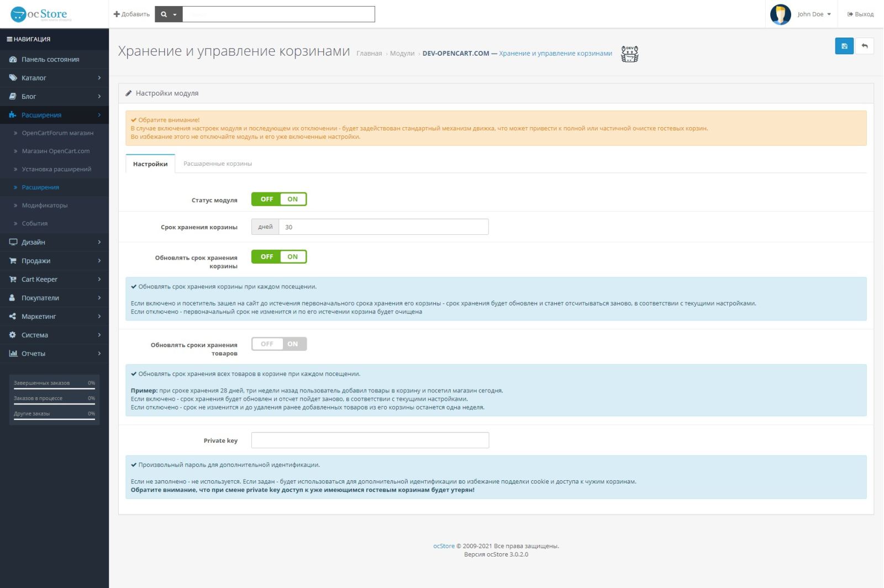Focus the Private key input field
This screenshot has height=588, width=884.
tap(370, 440)
